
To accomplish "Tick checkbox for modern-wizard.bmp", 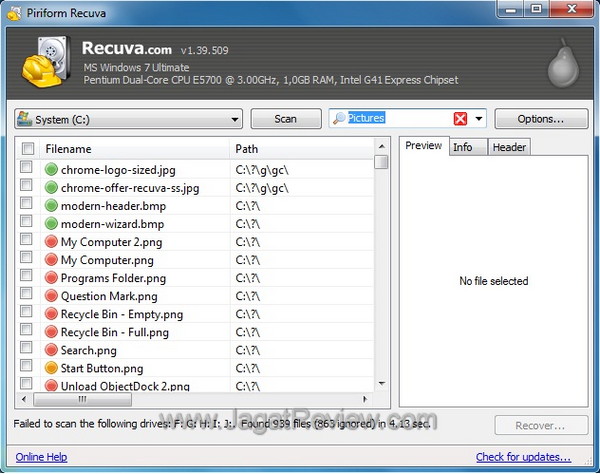I will point(26,221).
